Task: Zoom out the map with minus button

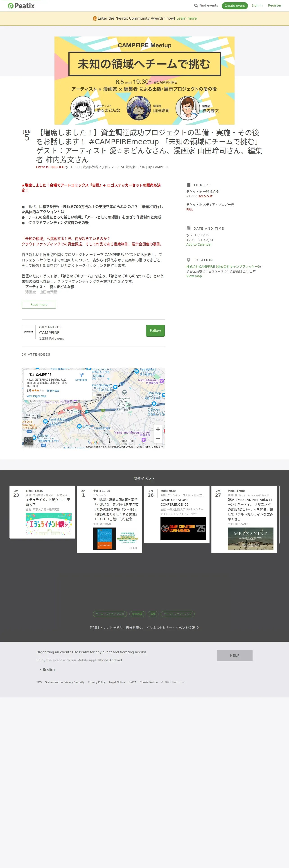Action: pyautogui.click(x=158, y=438)
